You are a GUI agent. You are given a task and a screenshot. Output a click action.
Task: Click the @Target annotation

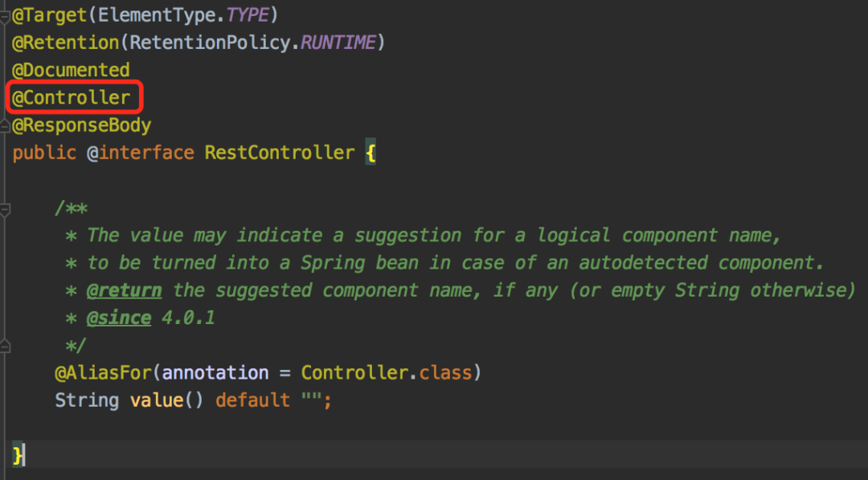[x=50, y=15]
